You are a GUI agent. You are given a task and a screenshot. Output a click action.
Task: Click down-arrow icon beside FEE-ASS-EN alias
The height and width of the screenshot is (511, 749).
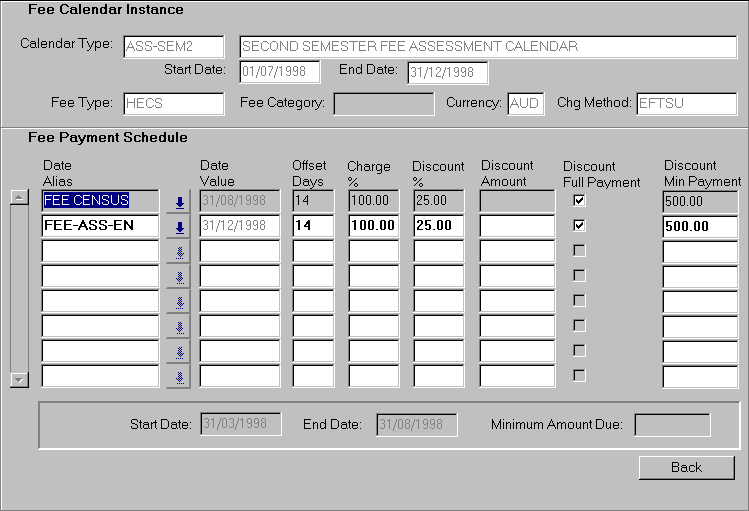[179, 227]
